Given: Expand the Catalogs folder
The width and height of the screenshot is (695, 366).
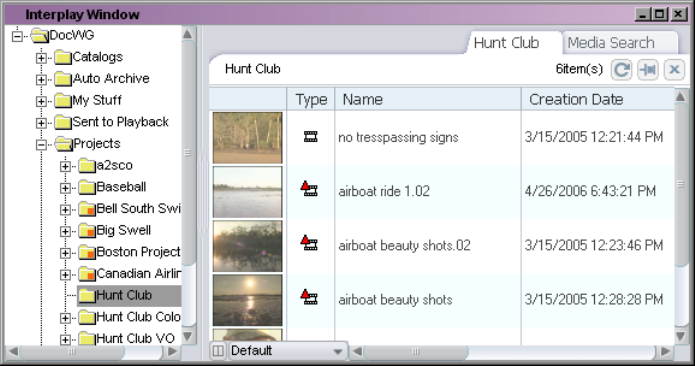Looking at the screenshot, I should [41, 58].
